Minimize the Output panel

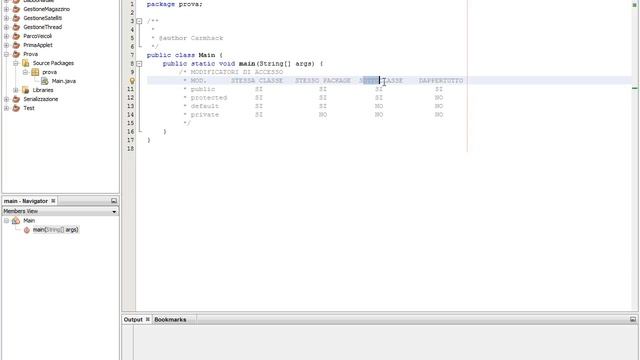[x=633, y=319]
